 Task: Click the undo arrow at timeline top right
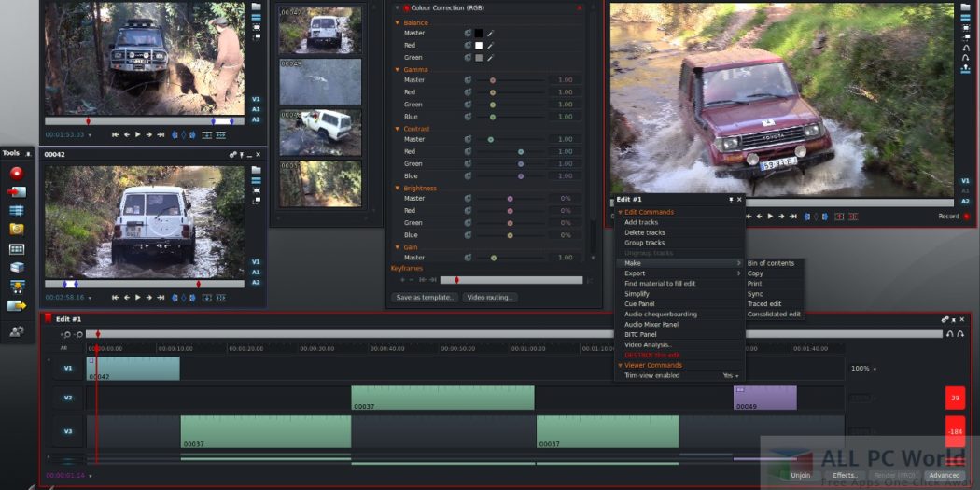pyautogui.click(x=950, y=334)
